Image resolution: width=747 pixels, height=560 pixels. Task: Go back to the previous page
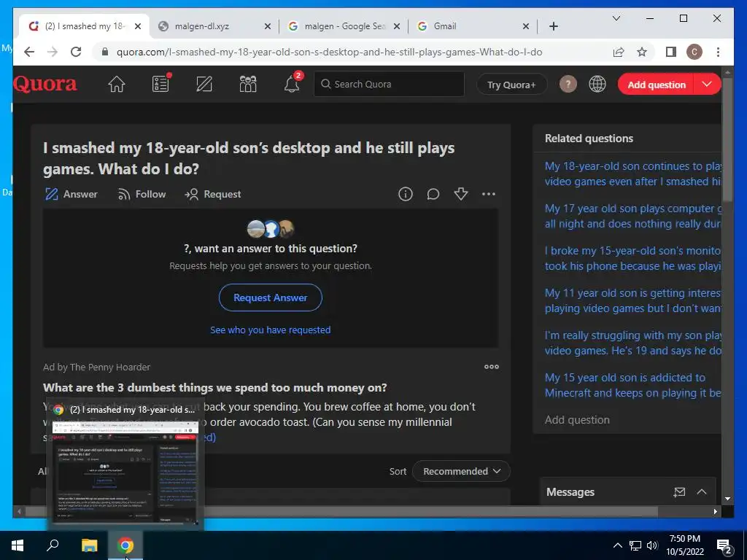coord(29,52)
